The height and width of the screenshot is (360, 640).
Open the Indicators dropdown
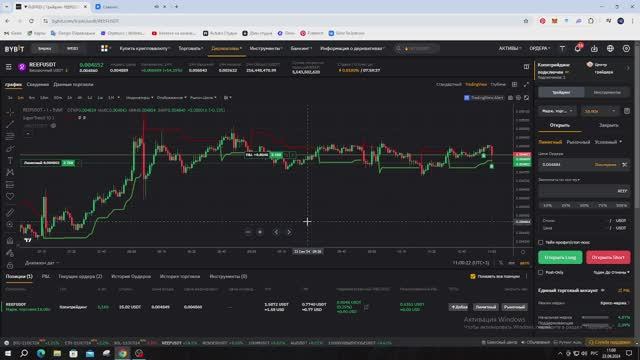point(140,98)
